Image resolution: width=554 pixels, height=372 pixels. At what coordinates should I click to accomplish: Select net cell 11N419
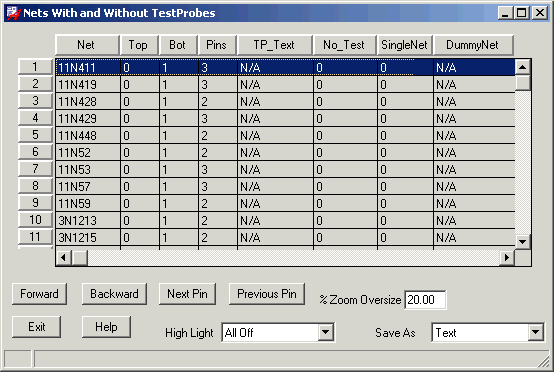(x=88, y=84)
